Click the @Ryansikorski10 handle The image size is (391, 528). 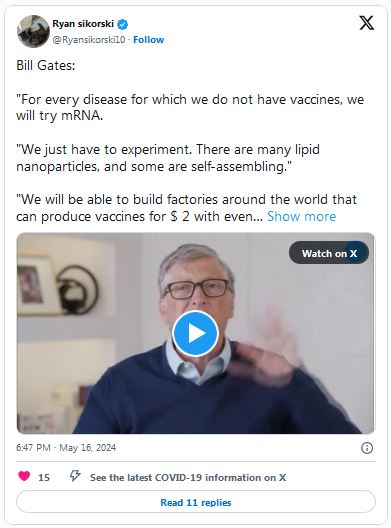89,40
